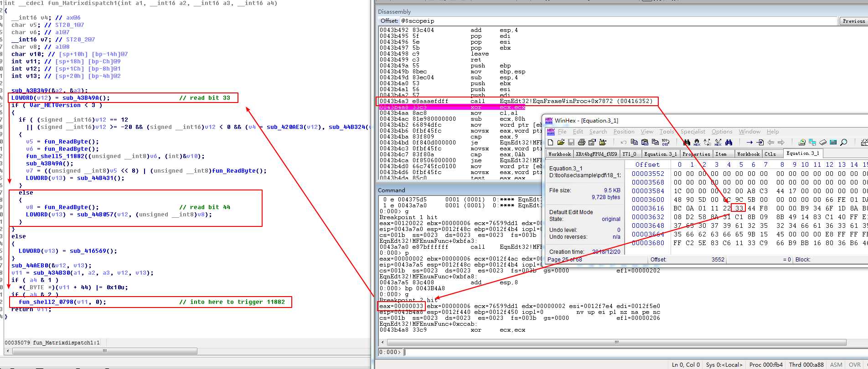868x369 pixels.
Task: Click the WinDbg command prompt input field
Action: [635, 352]
